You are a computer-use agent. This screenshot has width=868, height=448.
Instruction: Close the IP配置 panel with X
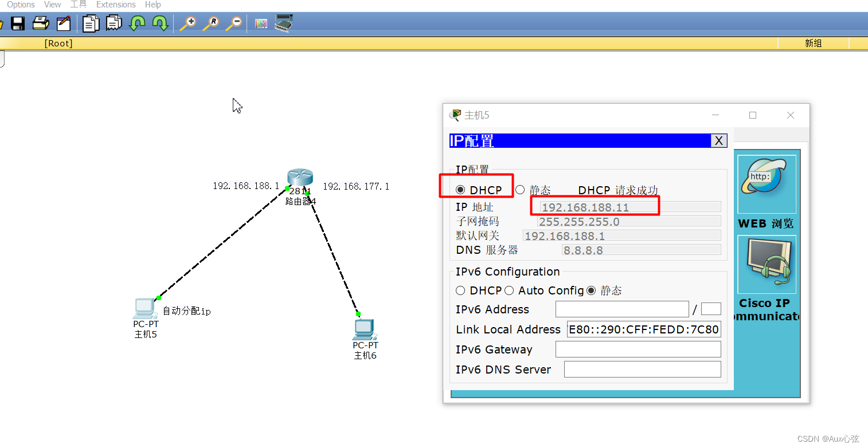[x=718, y=140]
